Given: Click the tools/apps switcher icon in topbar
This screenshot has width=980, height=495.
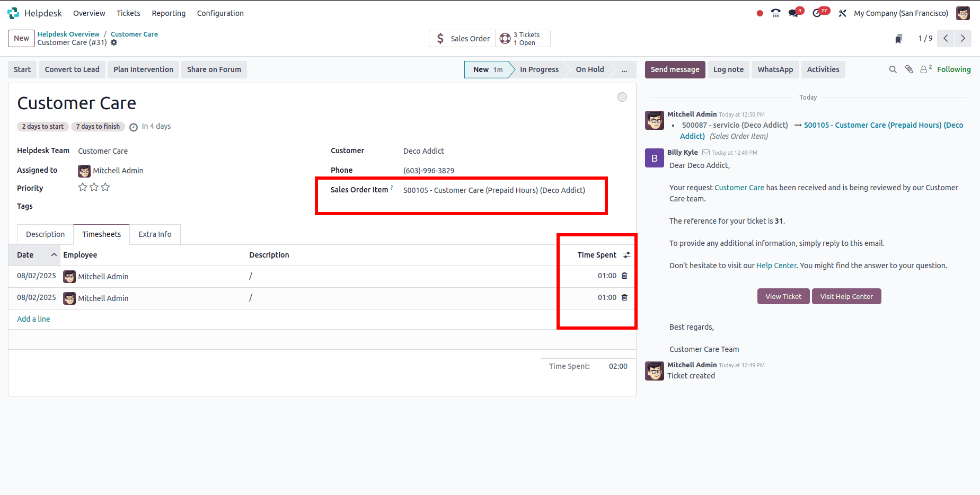Looking at the screenshot, I should [842, 13].
